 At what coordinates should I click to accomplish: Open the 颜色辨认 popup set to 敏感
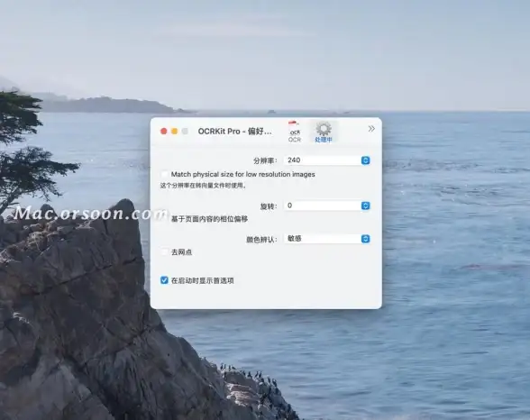coord(327,239)
